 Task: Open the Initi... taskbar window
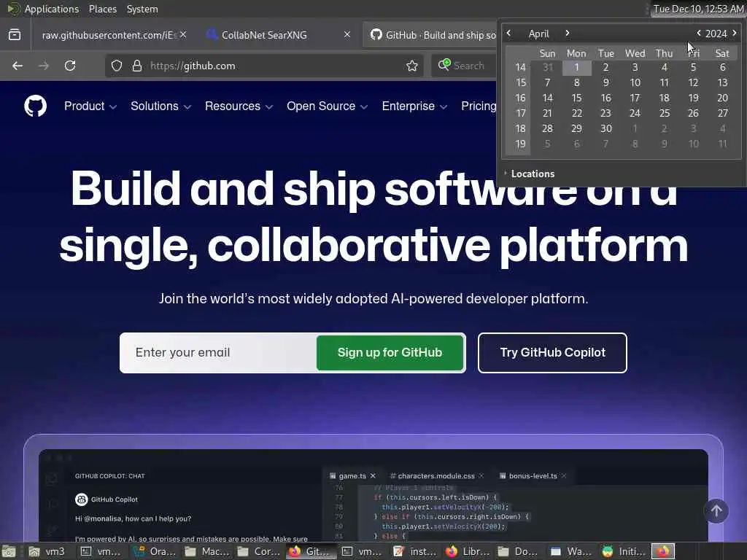623,551
